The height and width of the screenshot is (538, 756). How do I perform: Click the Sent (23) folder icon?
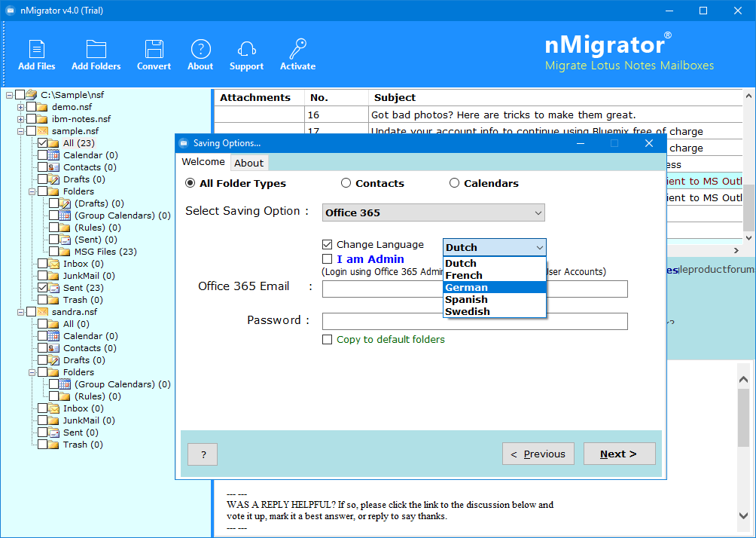pos(53,288)
